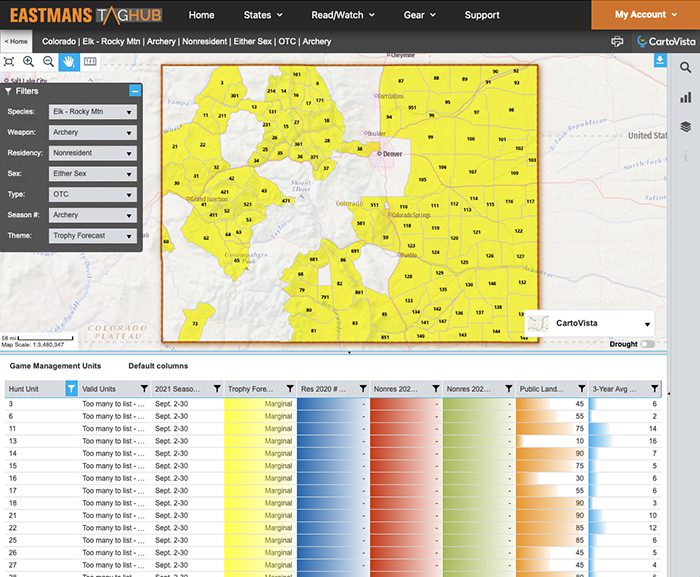Click the blue download map button
The height and width of the screenshot is (577, 700).
[660, 60]
